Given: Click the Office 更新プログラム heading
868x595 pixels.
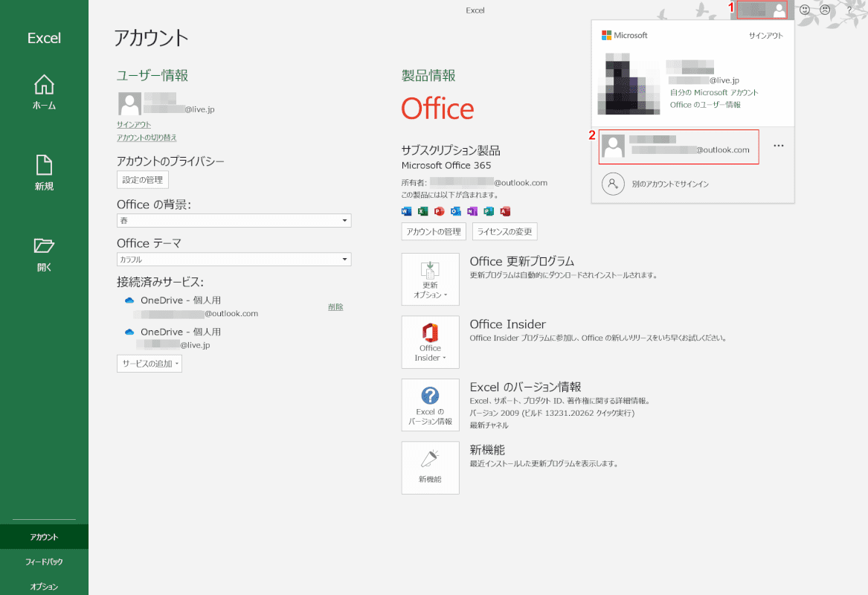Looking at the screenshot, I should click(x=522, y=261).
